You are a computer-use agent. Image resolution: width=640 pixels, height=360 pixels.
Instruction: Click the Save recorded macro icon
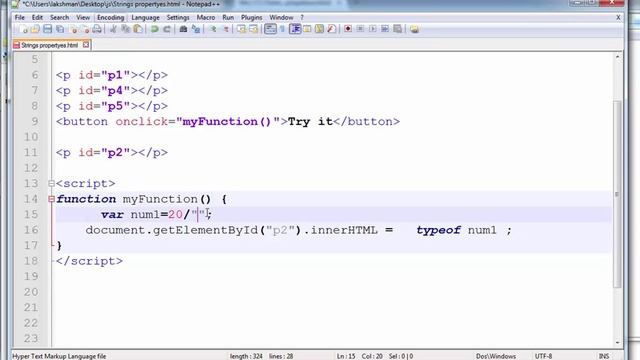pos(398,29)
